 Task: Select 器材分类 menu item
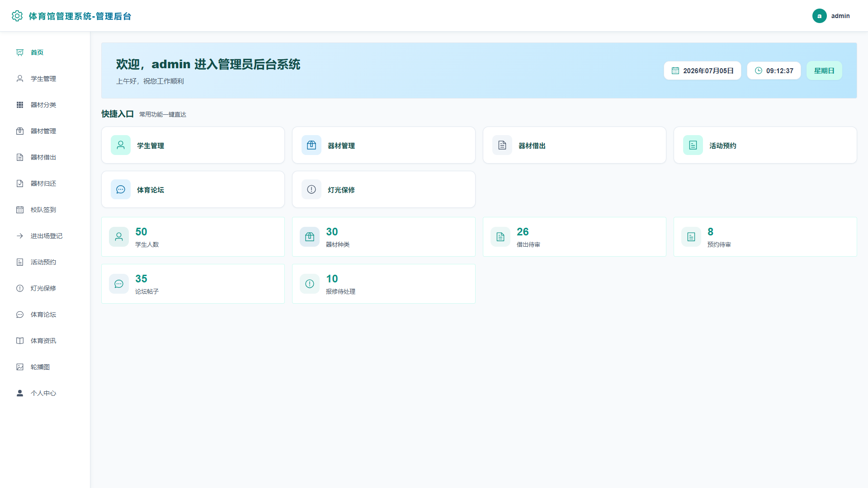coord(45,105)
